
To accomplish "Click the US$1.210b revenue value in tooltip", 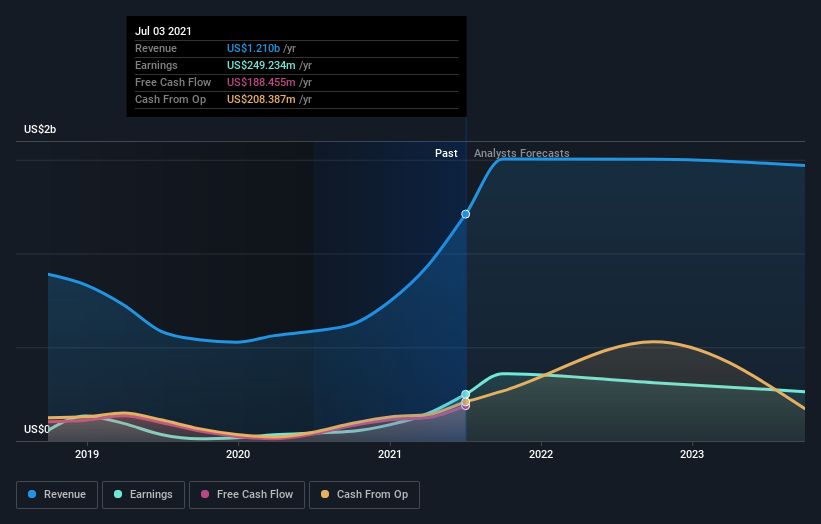I will (253, 48).
